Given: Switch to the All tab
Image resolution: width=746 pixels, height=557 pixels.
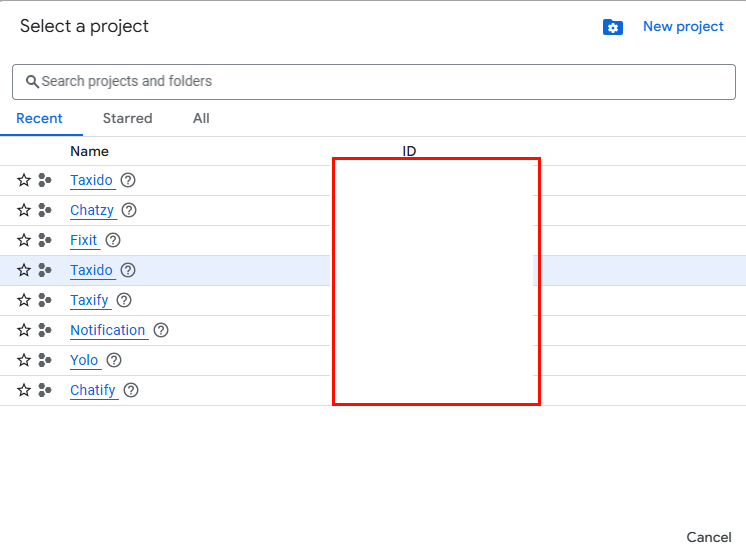Looking at the screenshot, I should click(x=201, y=118).
